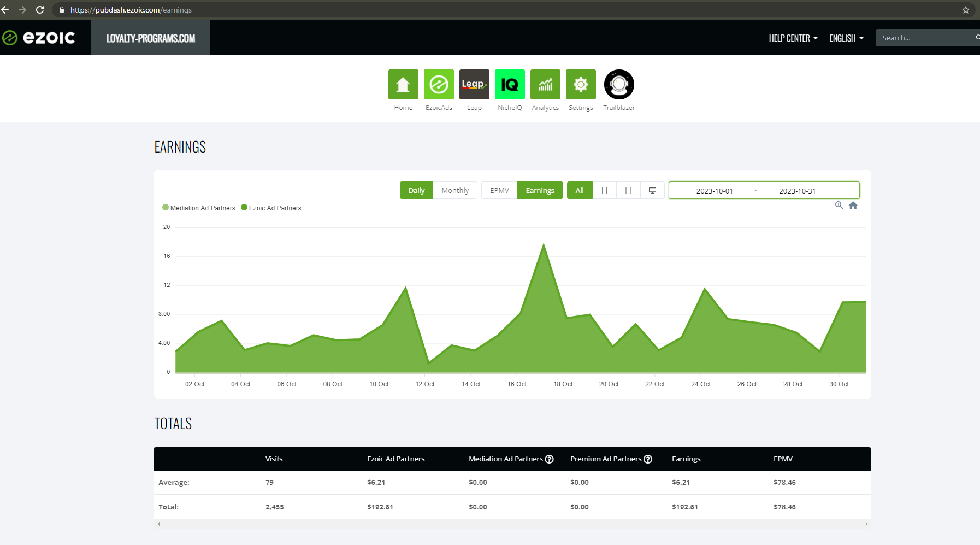
Task: Click the average visits value 79
Action: (270, 483)
